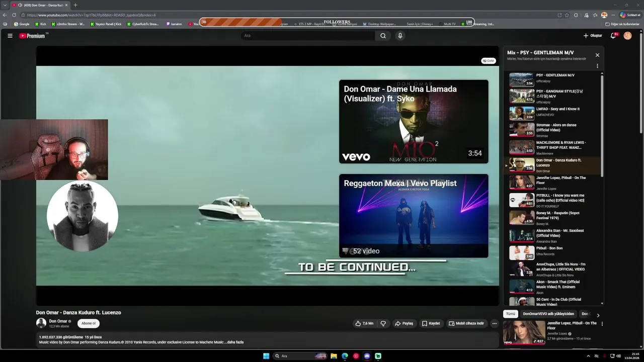Close the Mix playlist panel
Screen dimensions: 644x362
597,55
